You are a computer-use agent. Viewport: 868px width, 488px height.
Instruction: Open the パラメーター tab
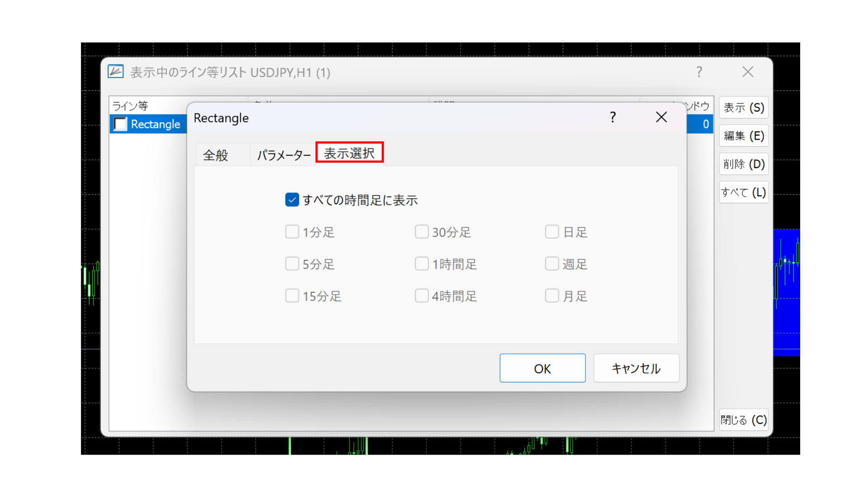point(283,155)
